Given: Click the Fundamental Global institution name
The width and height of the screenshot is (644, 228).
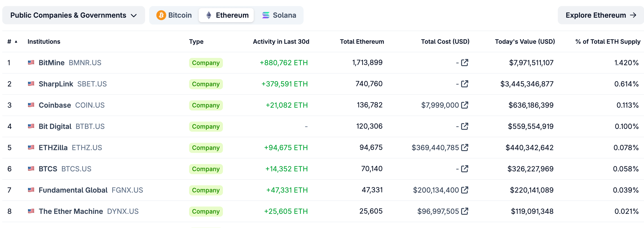Looking at the screenshot, I should click(x=73, y=190).
